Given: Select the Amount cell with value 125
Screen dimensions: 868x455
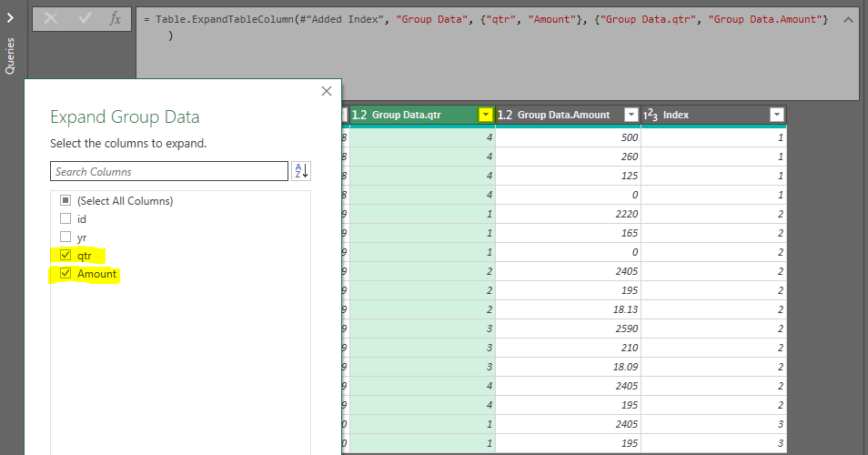Looking at the screenshot, I should click(568, 176).
